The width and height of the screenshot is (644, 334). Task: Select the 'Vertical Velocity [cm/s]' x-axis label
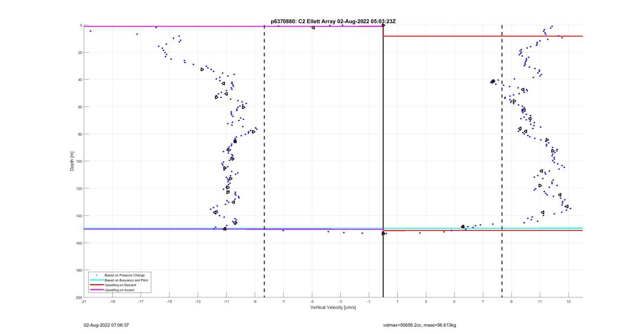333,308
